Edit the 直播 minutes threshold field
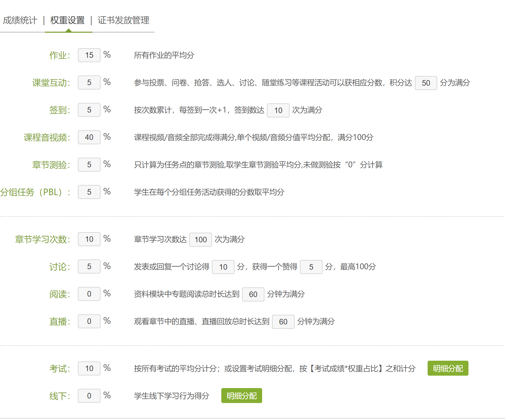The width and height of the screenshot is (505, 420). coord(283,322)
